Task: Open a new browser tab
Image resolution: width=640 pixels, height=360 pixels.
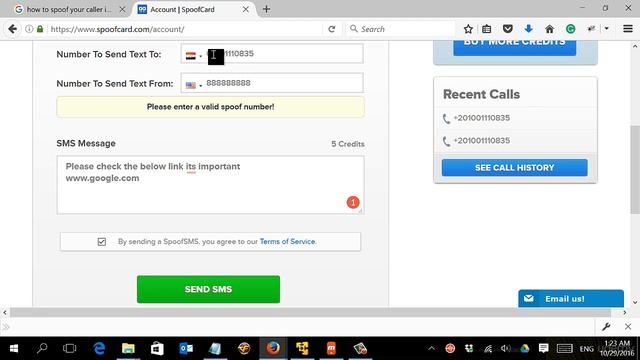Action: tap(266, 9)
